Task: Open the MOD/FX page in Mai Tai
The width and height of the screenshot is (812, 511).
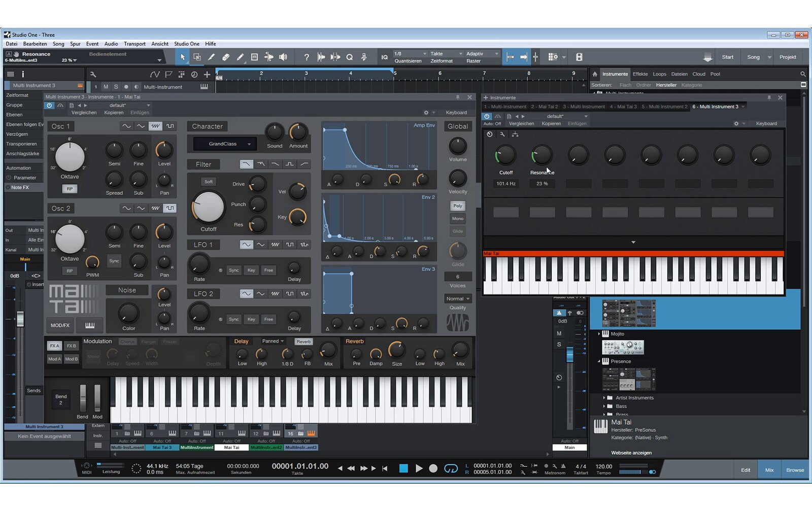Action: pyautogui.click(x=60, y=325)
